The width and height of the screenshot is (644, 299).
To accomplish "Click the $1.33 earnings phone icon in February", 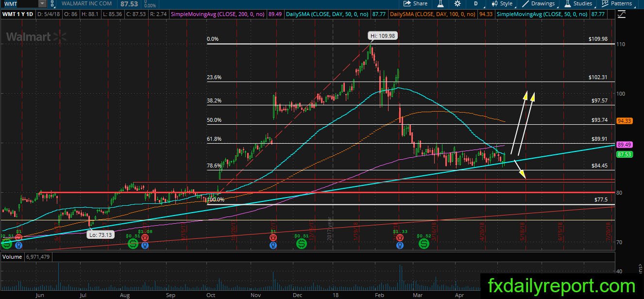I will tap(400, 238).
